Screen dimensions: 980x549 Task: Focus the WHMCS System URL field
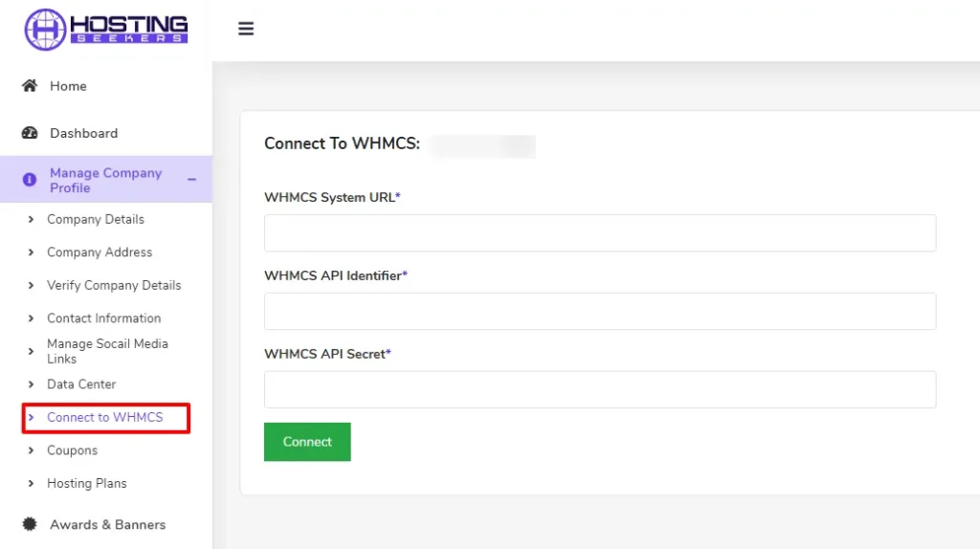600,233
